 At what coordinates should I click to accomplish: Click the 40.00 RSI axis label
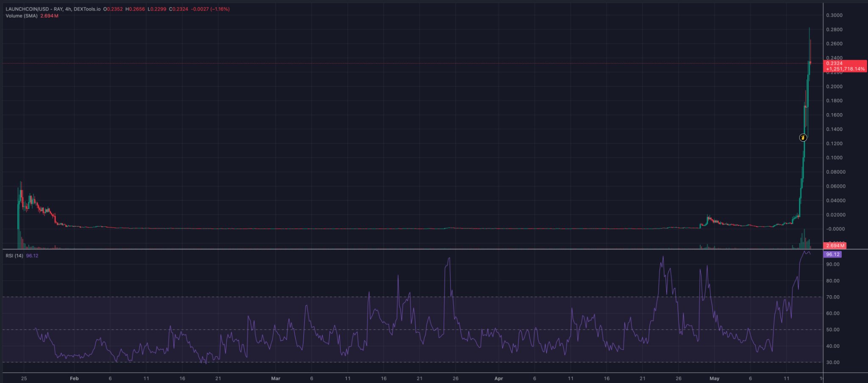click(x=833, y=346)
